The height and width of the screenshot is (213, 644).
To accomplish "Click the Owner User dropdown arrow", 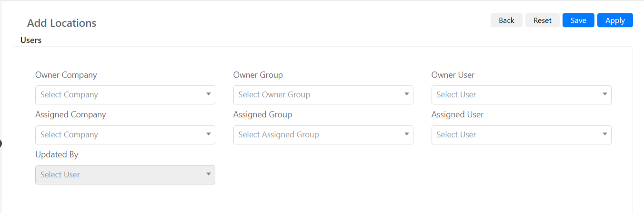I will click(x=605, y=94).
